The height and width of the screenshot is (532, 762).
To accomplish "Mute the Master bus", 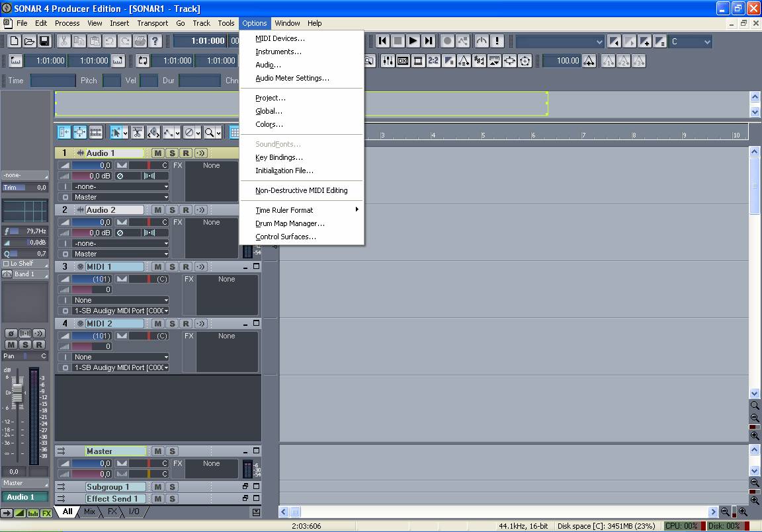I will (158, 451).
